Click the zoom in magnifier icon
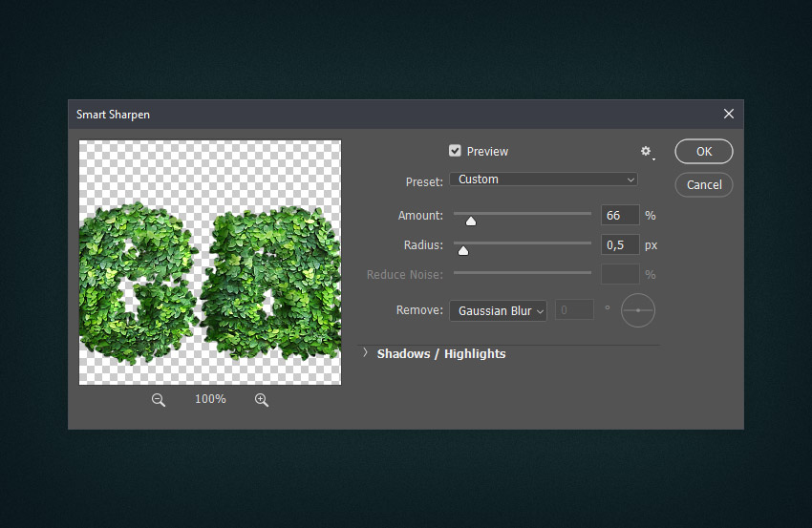Viewport: 812px width, 528px height. click(x=262, y=400)
